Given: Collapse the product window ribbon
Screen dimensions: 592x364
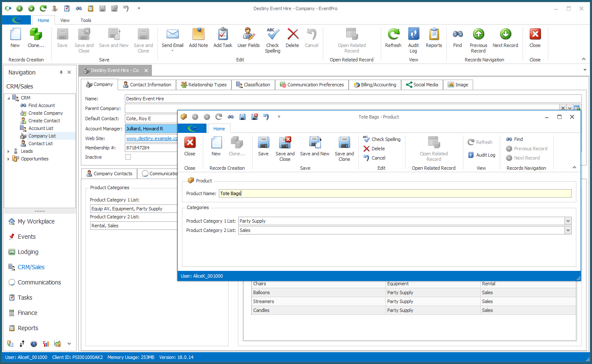Looking at the screenshot, I should pos(574,168).
